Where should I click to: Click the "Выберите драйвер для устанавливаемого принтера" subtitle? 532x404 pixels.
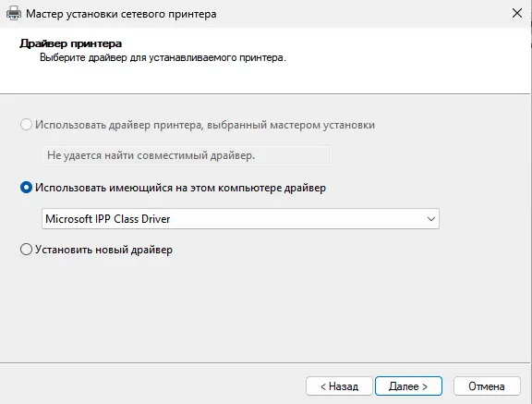(x=163, y=57)
